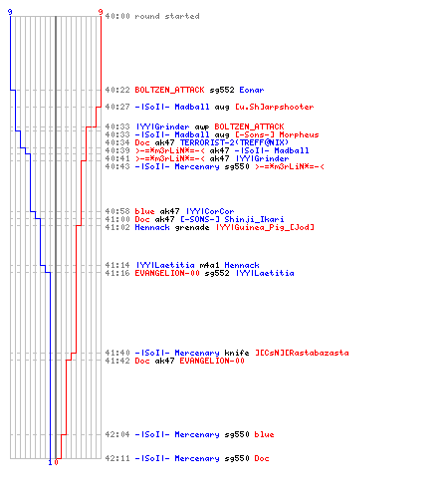Click Hennack next to grenade
This screenshot has width=448, height=498.
[x=152, y=227]
